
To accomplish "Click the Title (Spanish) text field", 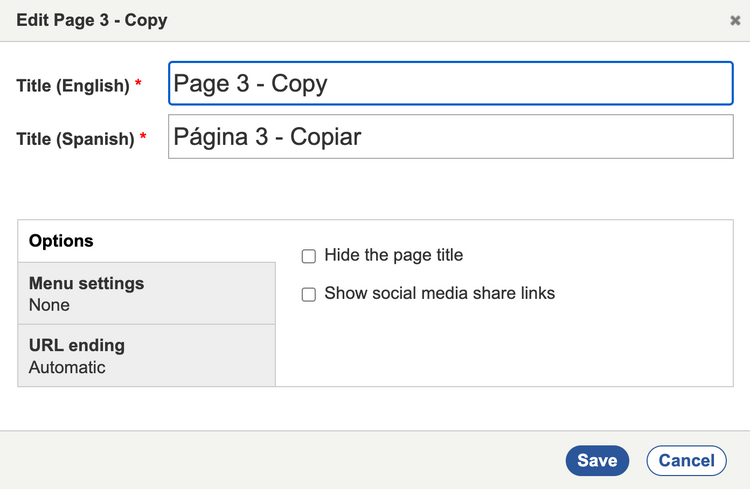I will point(450,137).
